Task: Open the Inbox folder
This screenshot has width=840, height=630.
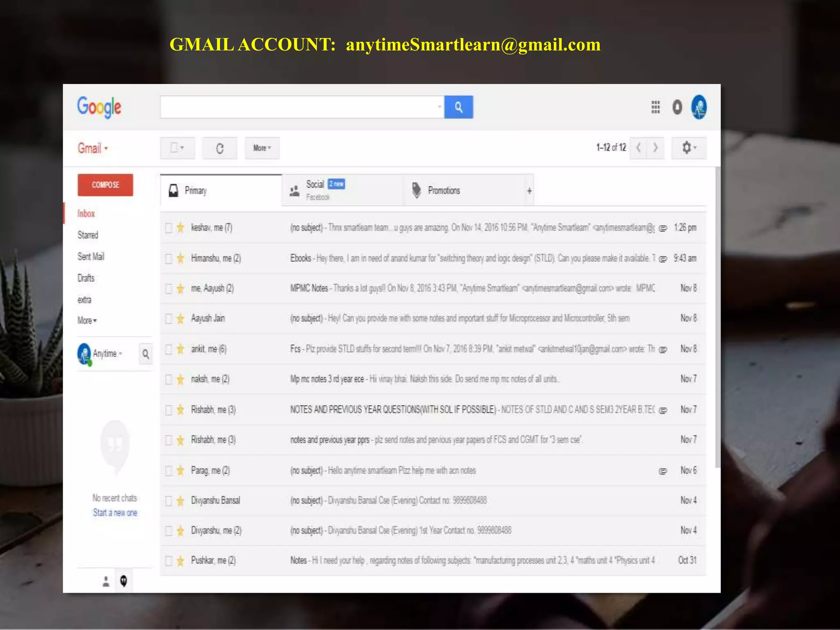Action: pos(86,214)
